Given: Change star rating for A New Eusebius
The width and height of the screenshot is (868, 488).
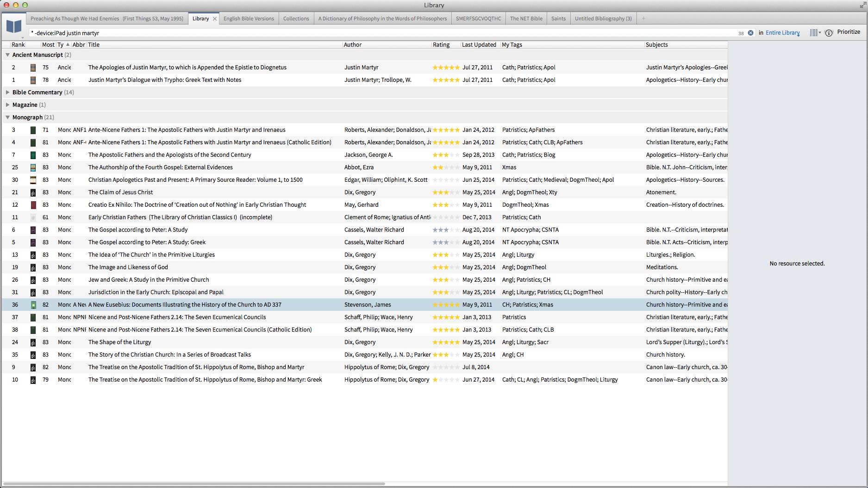Looking at the screenshot, I should tap(446, 305).
